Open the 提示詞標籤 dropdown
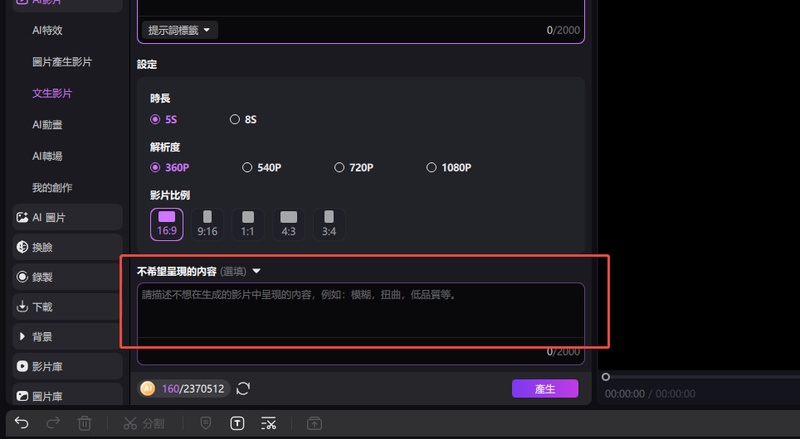 (179, 31)
